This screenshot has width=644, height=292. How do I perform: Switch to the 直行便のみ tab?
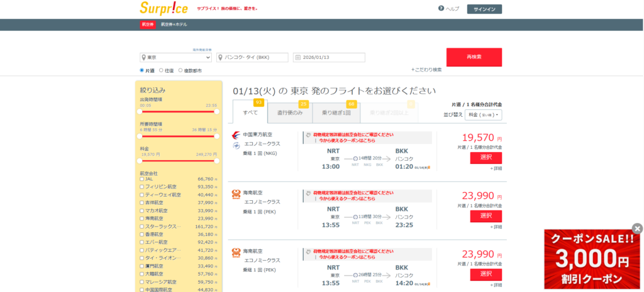[290, 112]
